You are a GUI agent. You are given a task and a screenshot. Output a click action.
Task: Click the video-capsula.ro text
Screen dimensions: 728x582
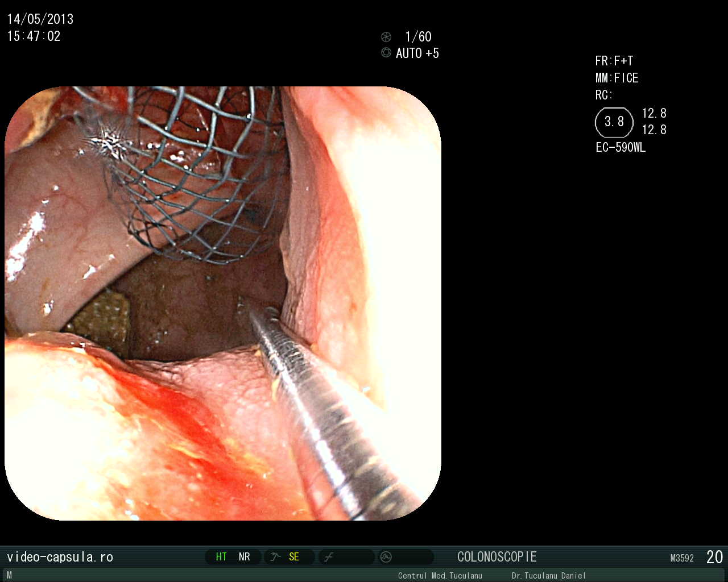60,557
